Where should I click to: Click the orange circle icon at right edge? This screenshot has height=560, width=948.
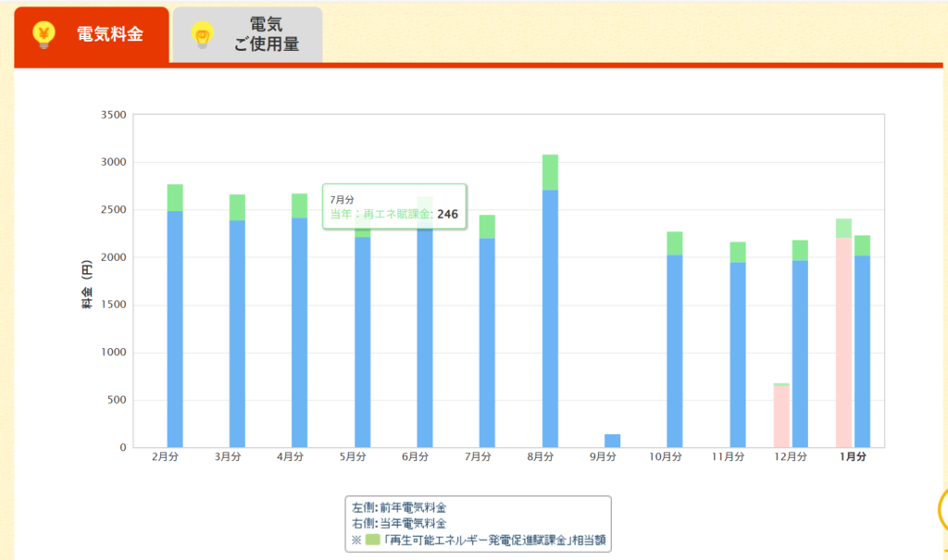click(942, 509)
